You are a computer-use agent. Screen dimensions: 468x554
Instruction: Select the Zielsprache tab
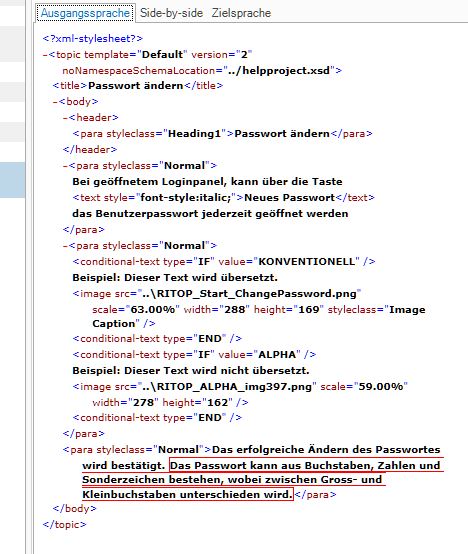[x=241, y=13]
